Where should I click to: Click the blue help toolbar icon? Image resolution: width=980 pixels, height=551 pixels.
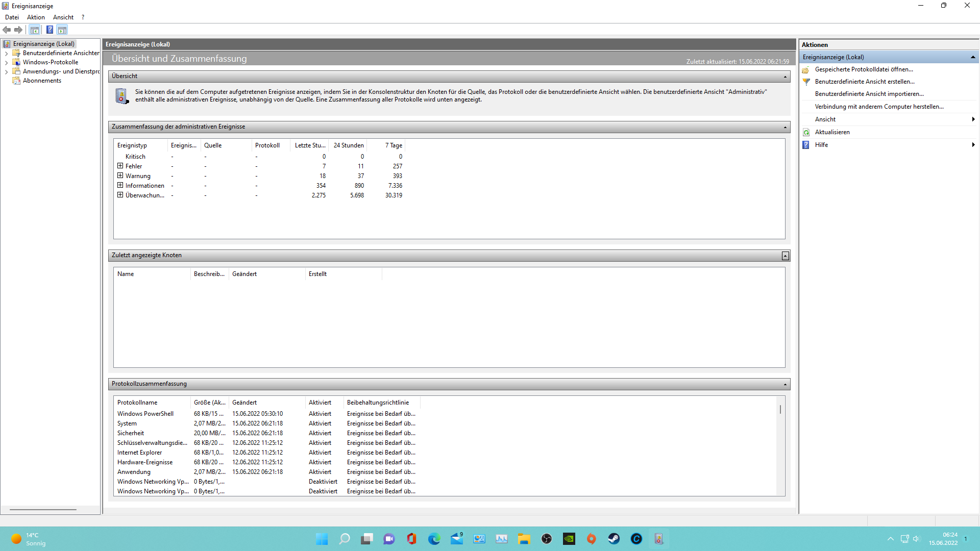pos(50,30)
